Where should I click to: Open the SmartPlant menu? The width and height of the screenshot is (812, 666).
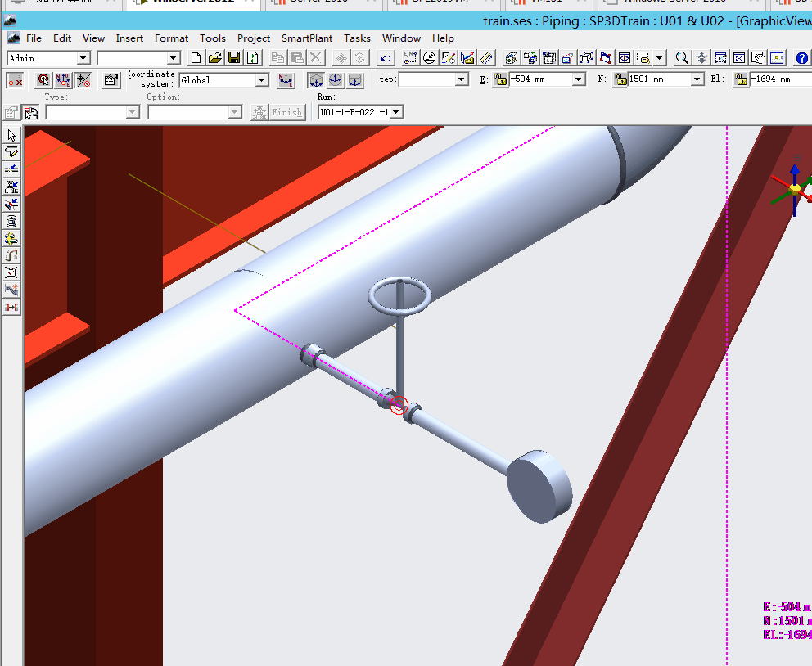point(307,38)
